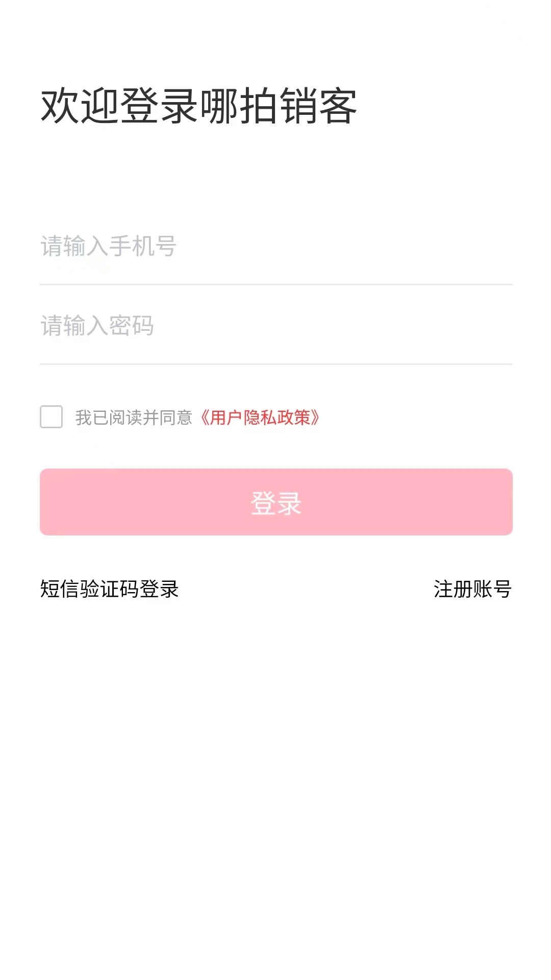Switch to 短信验证码登录 SMS login
551x980 pixels.
(109, 589)
